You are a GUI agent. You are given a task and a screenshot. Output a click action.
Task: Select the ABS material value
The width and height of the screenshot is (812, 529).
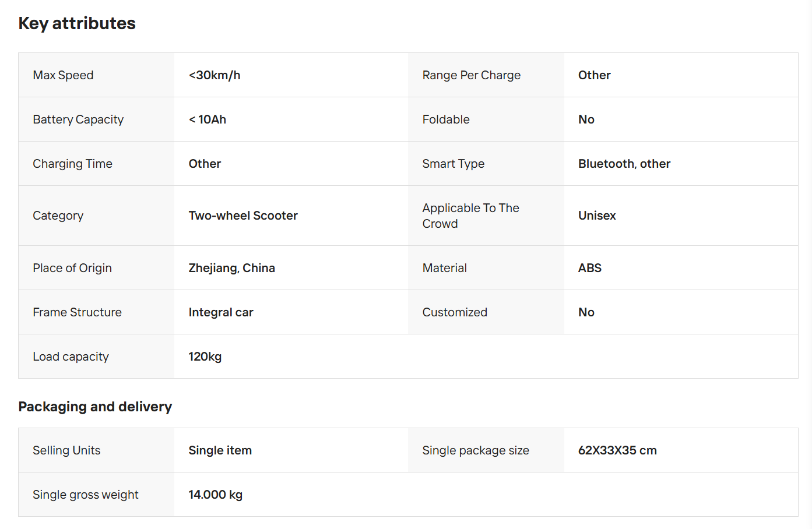click(590, 268)
